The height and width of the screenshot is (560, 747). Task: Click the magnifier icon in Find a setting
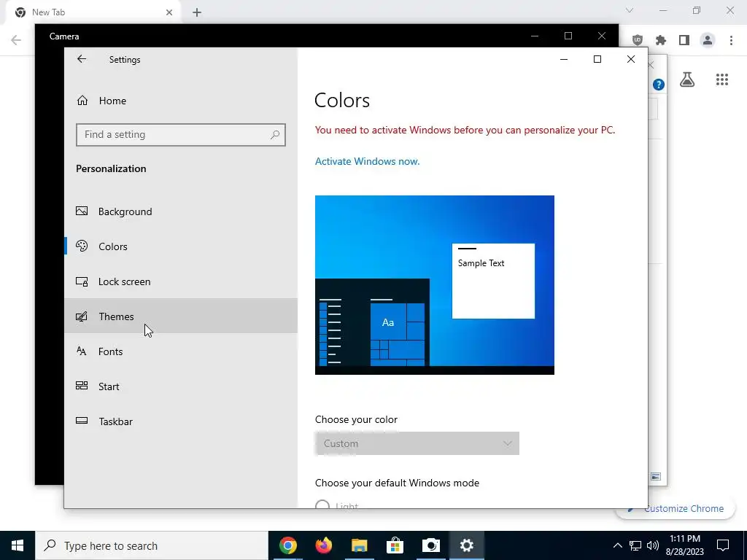pos(275,135)
